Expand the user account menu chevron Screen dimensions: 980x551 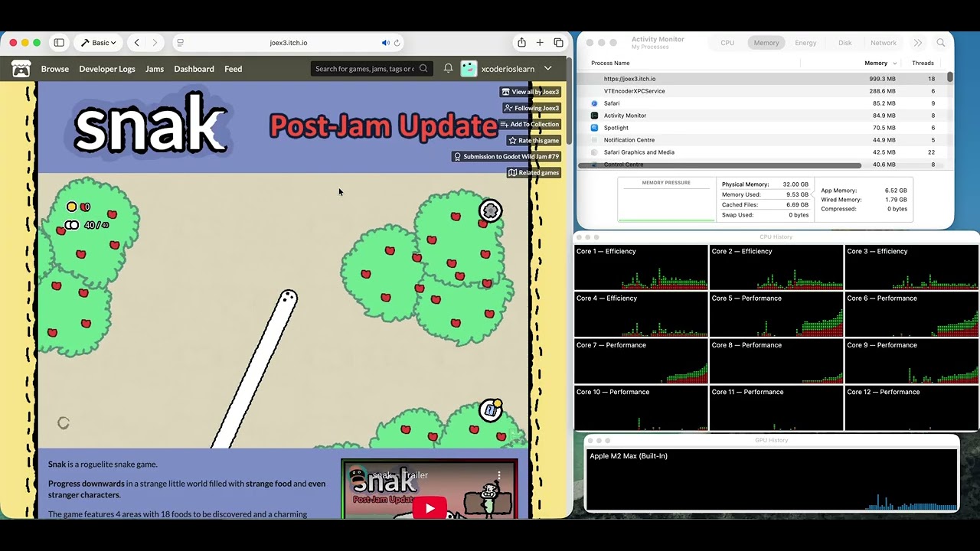click(548, 69)
